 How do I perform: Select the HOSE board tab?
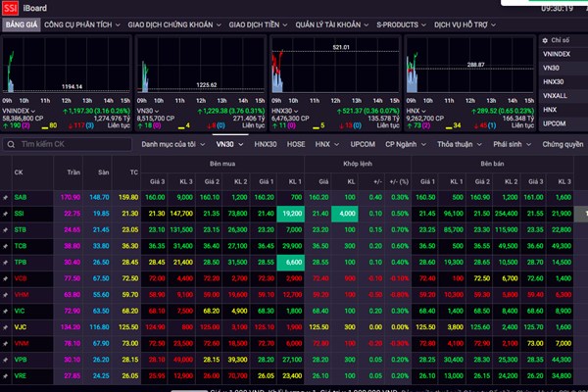click(295, 143)
